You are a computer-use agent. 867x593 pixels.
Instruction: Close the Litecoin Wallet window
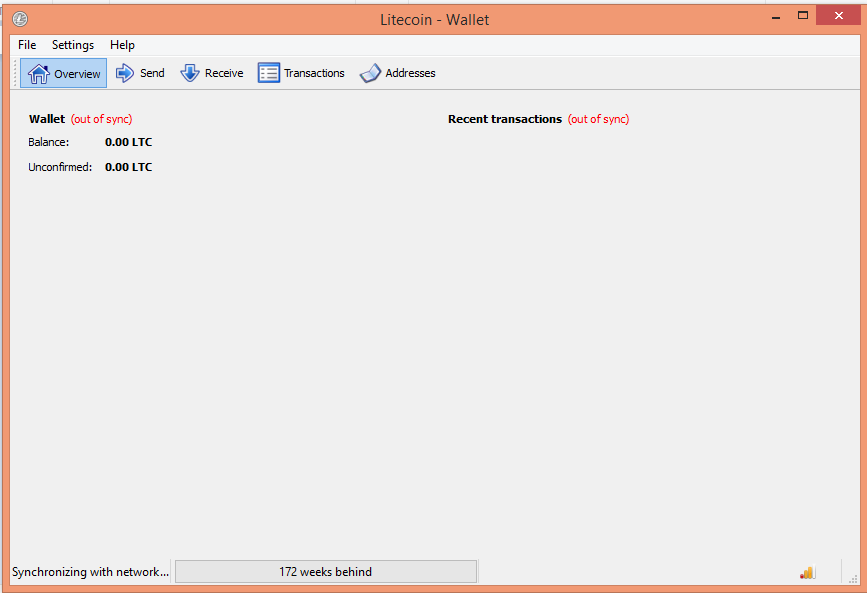click(838, 15)
